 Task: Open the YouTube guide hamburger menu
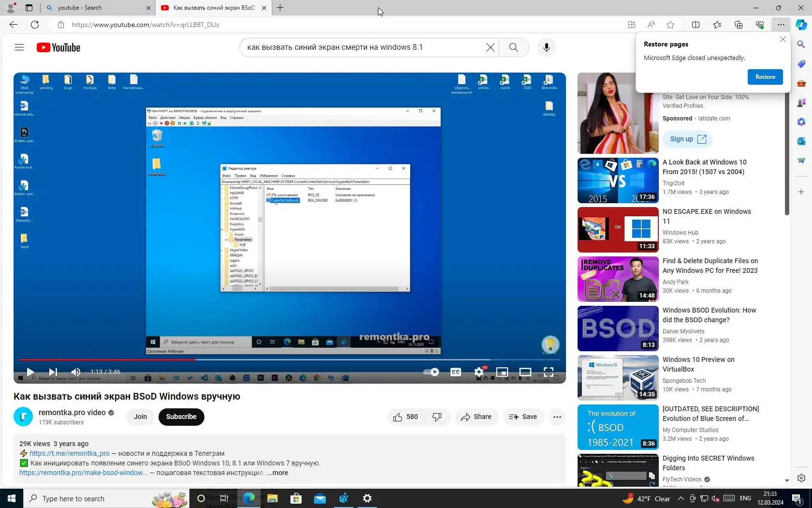coord(19,47)
